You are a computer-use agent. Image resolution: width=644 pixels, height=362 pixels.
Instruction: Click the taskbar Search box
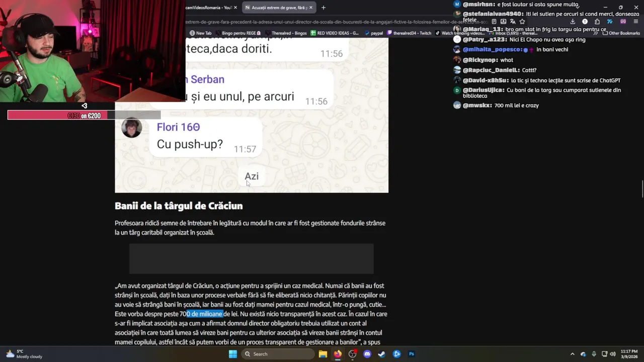pos(277,354)
